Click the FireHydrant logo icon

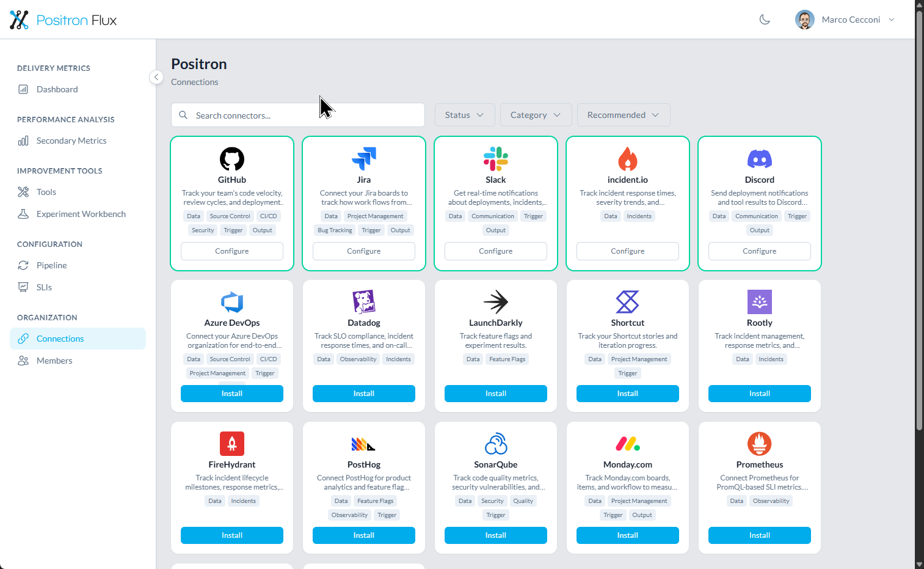coord(232,444)
